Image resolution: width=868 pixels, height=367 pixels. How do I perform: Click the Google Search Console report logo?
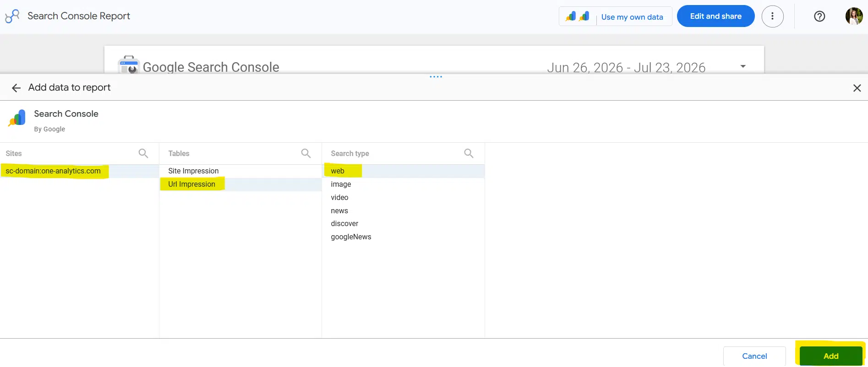(x=129, y=65)
